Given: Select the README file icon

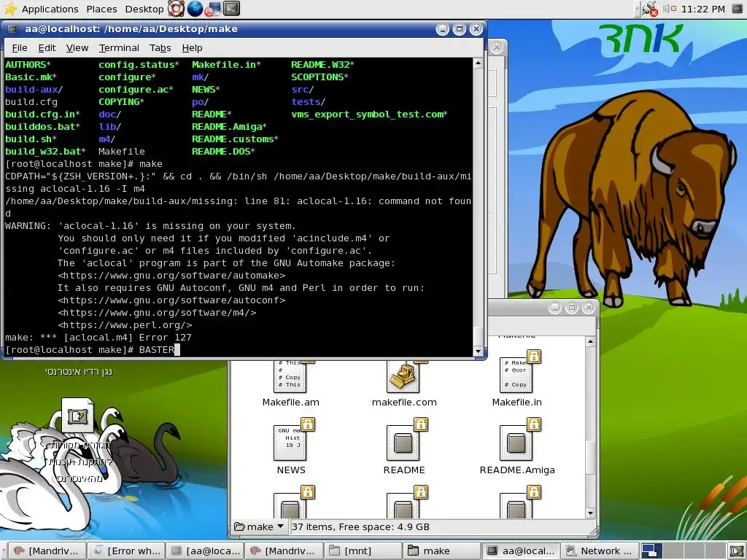Looking at the screenshot, I should click(403, 443).
